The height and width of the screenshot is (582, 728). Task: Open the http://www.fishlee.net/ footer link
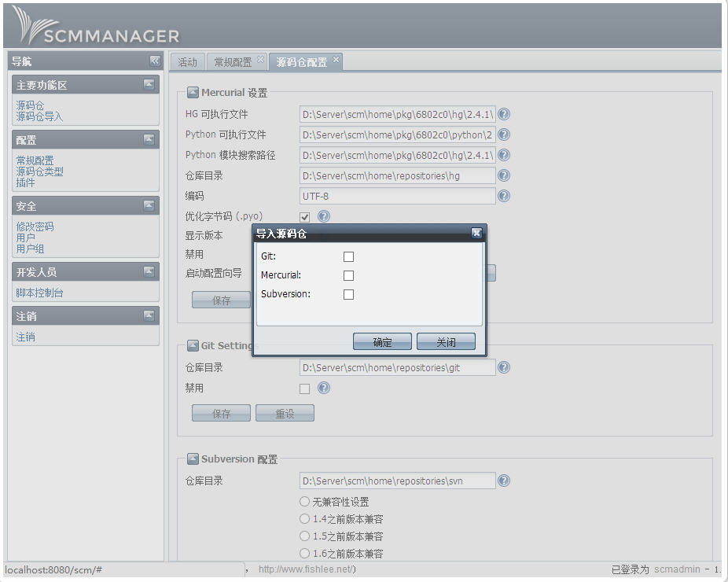tap(306, 569)
